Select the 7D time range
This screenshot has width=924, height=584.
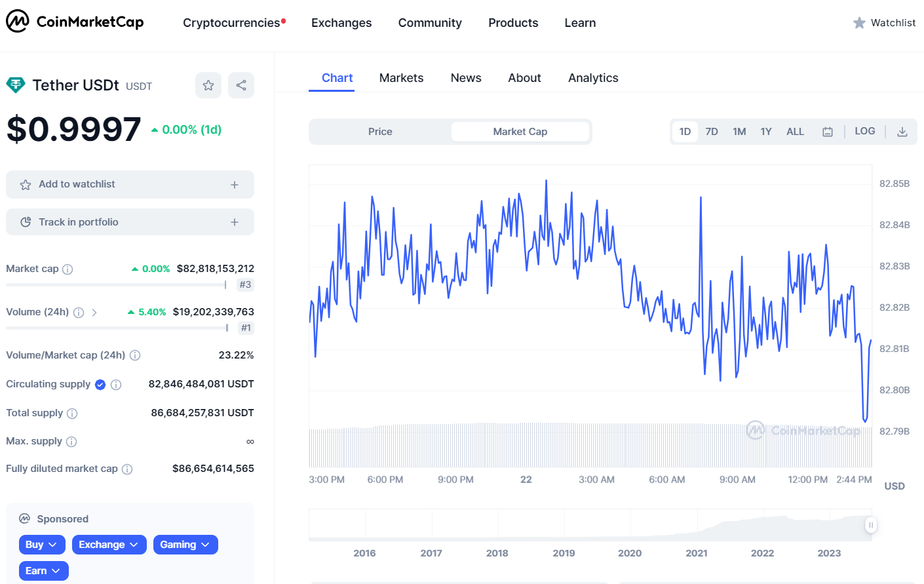[712, 132]
